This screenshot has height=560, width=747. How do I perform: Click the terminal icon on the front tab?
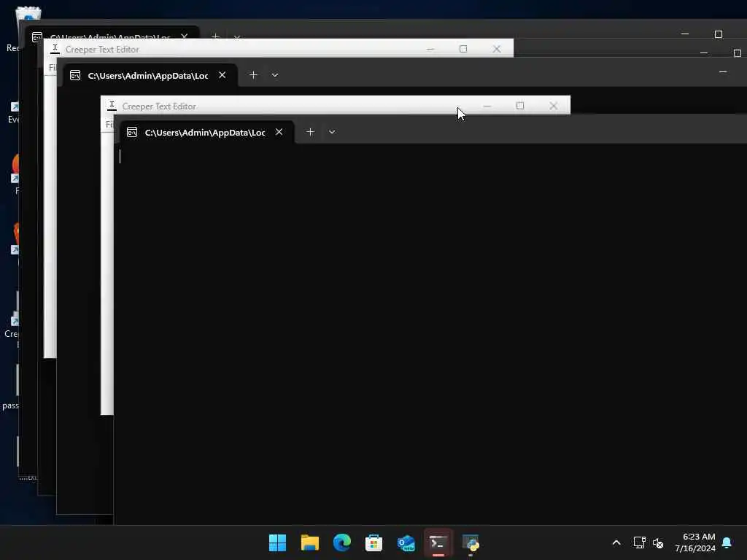tap(132, 133)
